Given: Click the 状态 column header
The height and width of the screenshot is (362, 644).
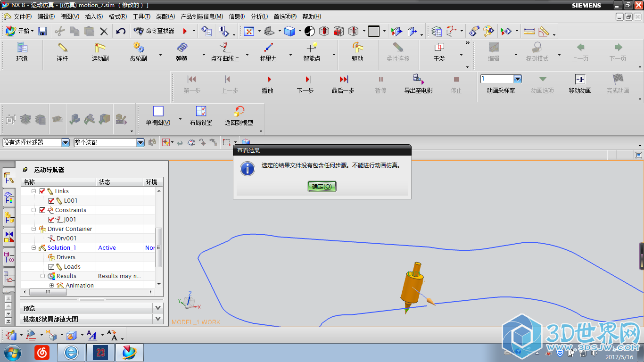Looking at the screenshot, I should (120, 182).
